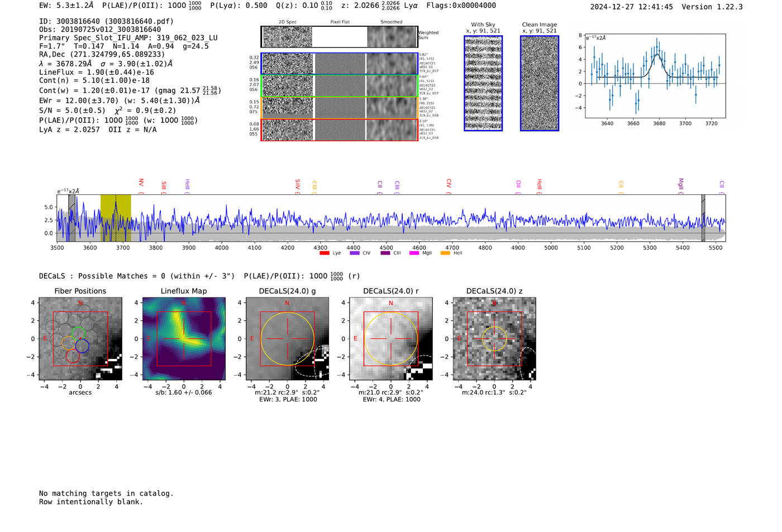Click the 'Pixel Flat' column header
The height and width of the screenshot is (532, 782).
[x=340, y=22]
